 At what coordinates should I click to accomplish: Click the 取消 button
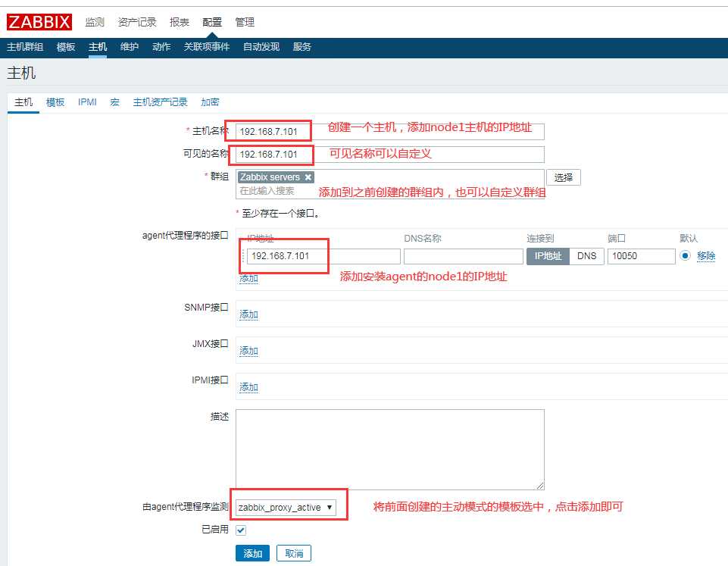(x=293, y=553)
